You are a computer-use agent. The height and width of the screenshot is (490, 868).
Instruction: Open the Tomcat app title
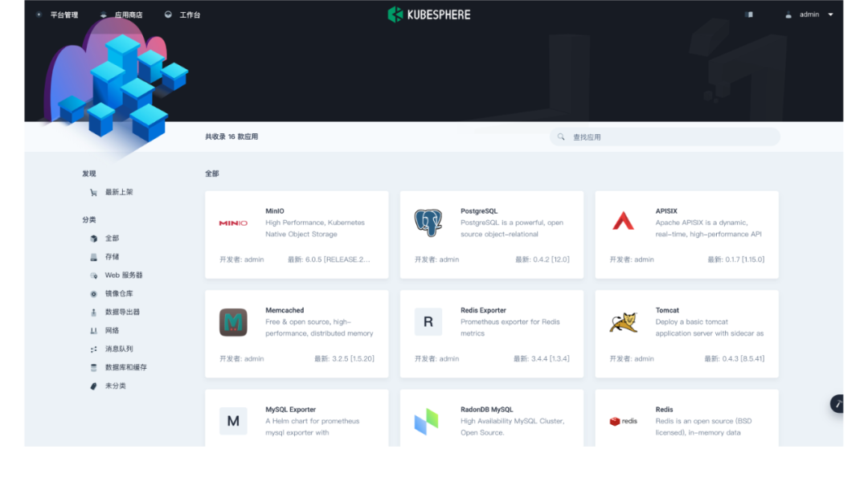(x=667, y=310)
